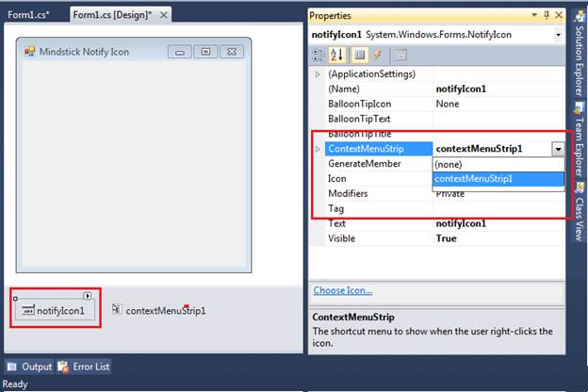
Task: Click the Ready status bar text
Action: pyautogui.click(x=15, y=384)
